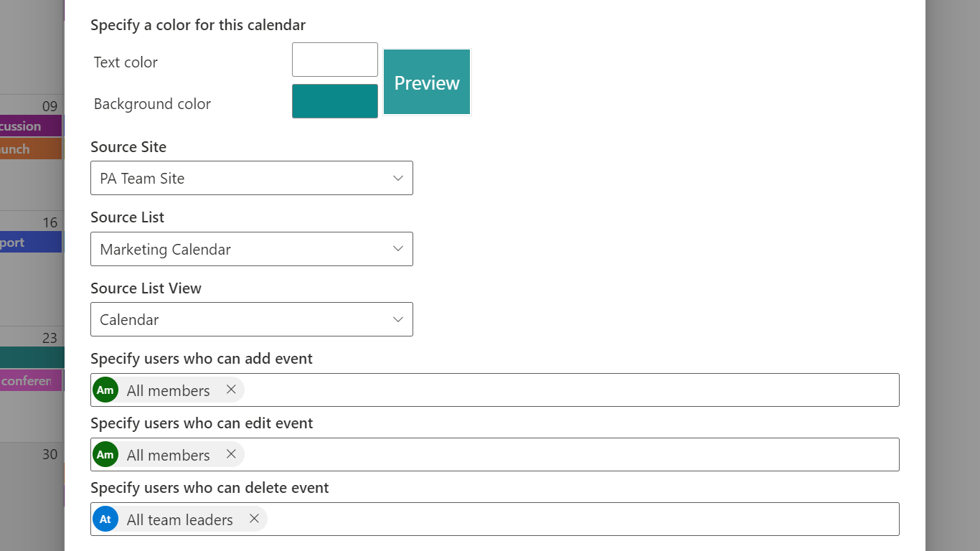Remove All team leaders from delete users
Viewport: 980px width, 551px height.
[254, 519]
